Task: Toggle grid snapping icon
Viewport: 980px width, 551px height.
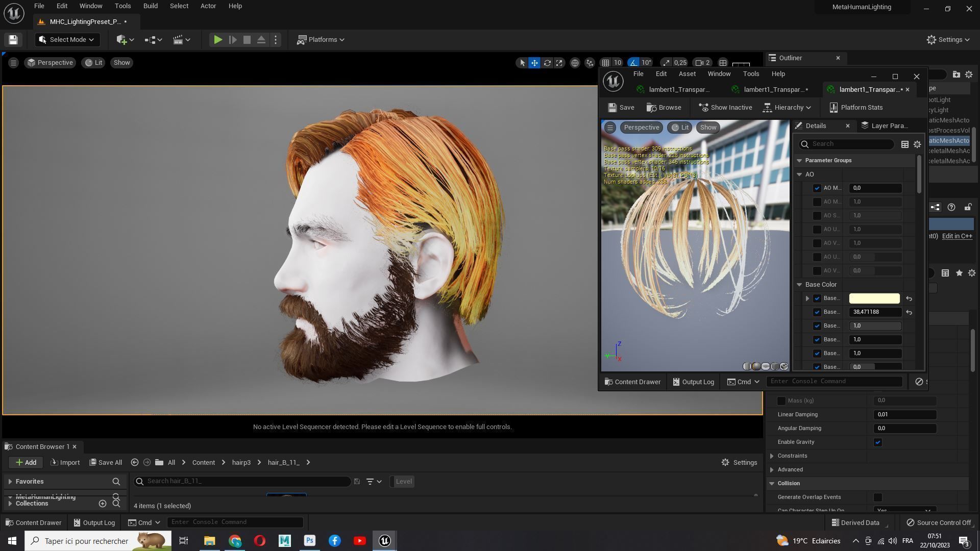Action: tap(605, 63)
